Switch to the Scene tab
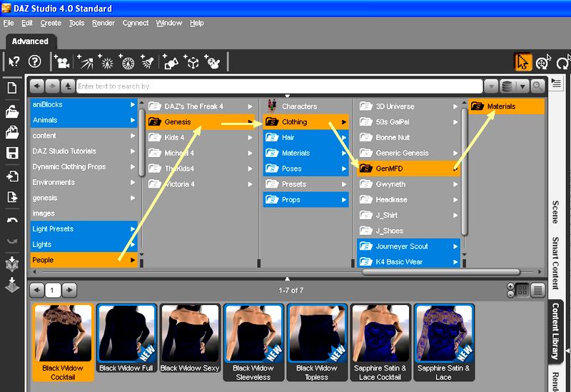571x392 pixels. click(555, 211)
